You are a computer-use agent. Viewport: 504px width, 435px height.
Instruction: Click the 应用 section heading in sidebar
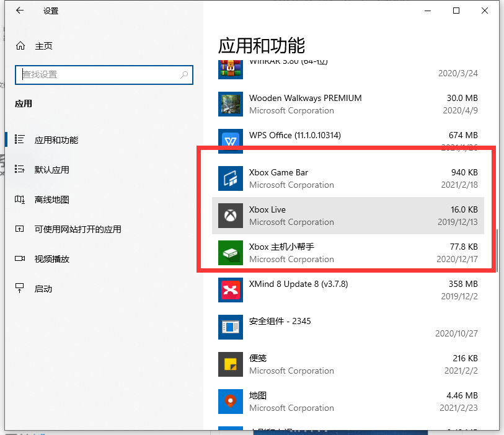(x=24, y=103)
